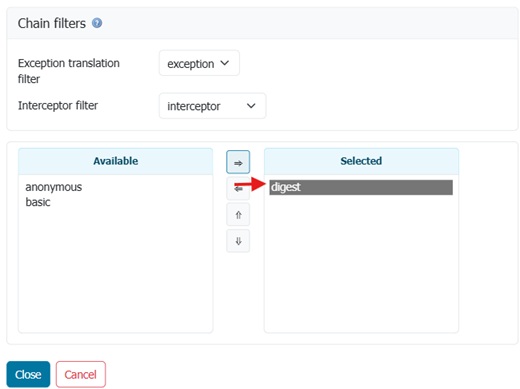
Task: Click the Selected column header
Action: pos(361,161)
